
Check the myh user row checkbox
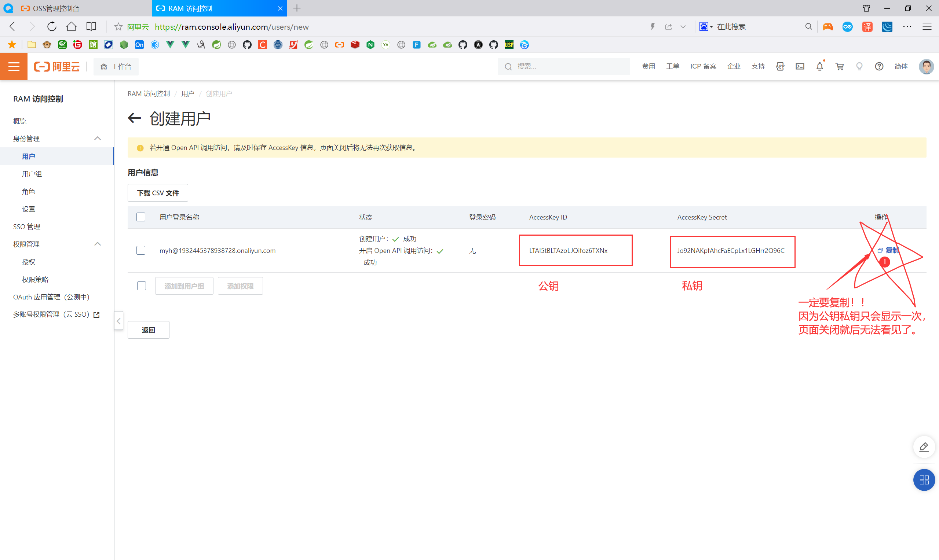[x=141, y=251]
